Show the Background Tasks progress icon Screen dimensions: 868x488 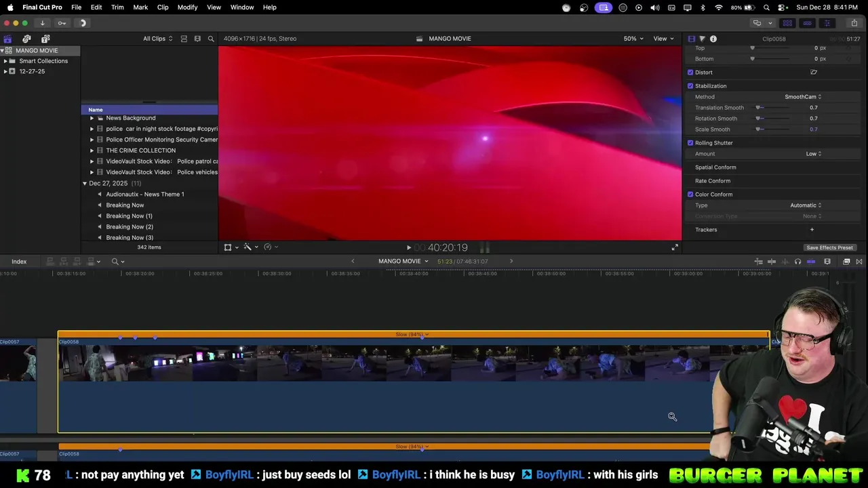pyautogui.click(x=83, y=23)
